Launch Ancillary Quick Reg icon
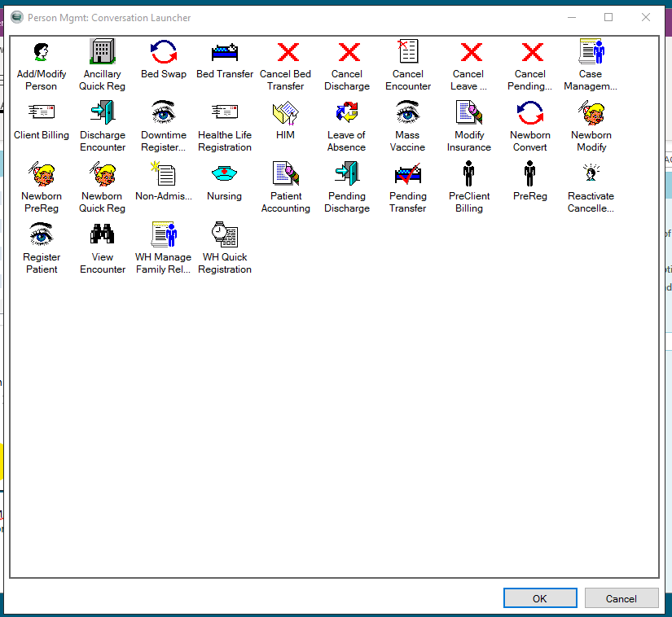 click(103, 53)
